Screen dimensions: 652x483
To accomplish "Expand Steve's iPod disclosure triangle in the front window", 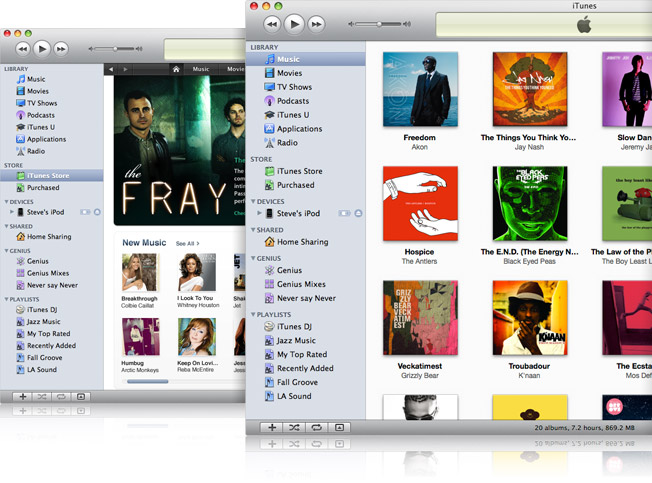I will click(x=259, y=213).
